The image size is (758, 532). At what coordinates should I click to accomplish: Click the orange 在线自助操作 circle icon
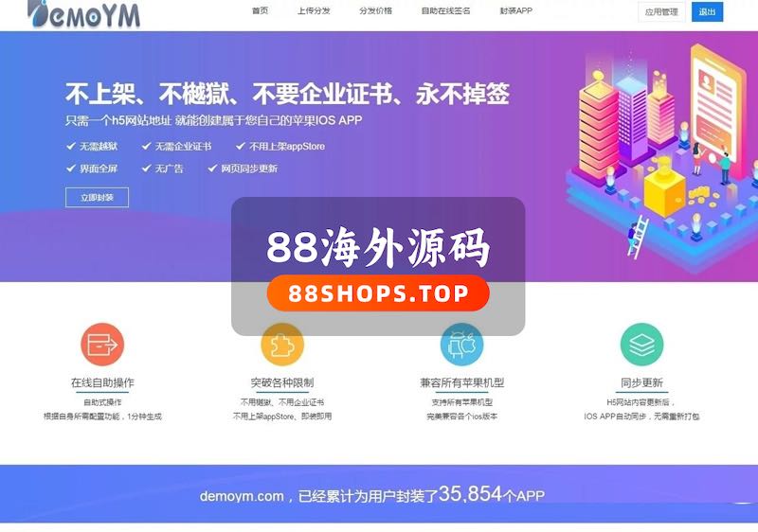(x=102, y=345)
